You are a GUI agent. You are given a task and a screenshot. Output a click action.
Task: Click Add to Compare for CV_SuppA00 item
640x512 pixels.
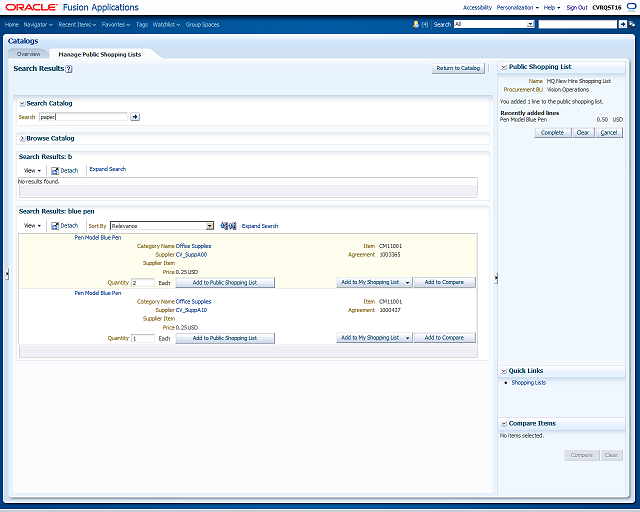click(x=444, y=282)
